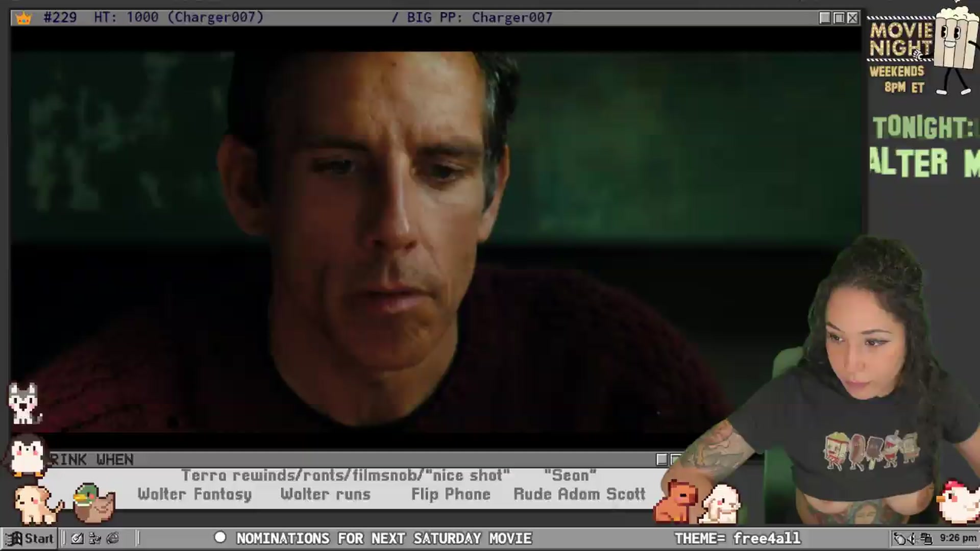Click the "Sean" drink rule

pyautogui.click(x=570, y=475)
